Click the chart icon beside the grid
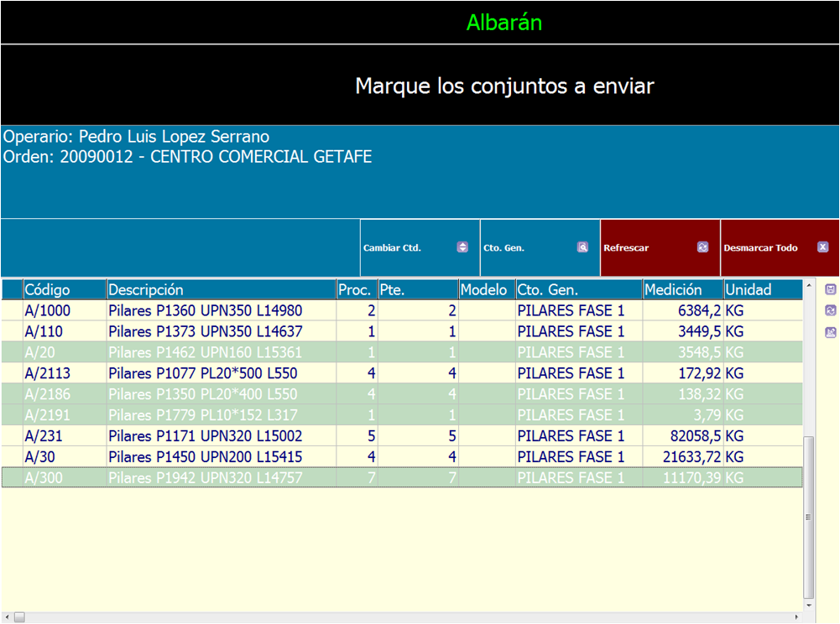The width and height of the screenshot is (840, 624). point(831,332)
